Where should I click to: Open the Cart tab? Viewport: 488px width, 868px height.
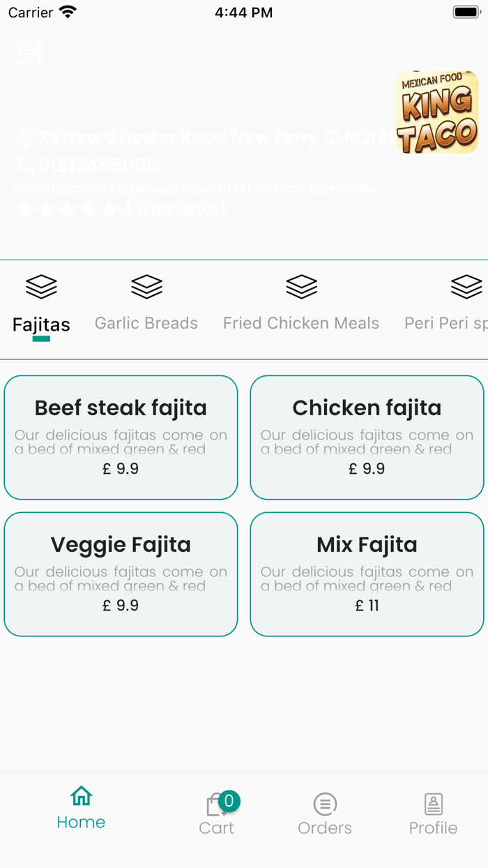pos(216,814)
